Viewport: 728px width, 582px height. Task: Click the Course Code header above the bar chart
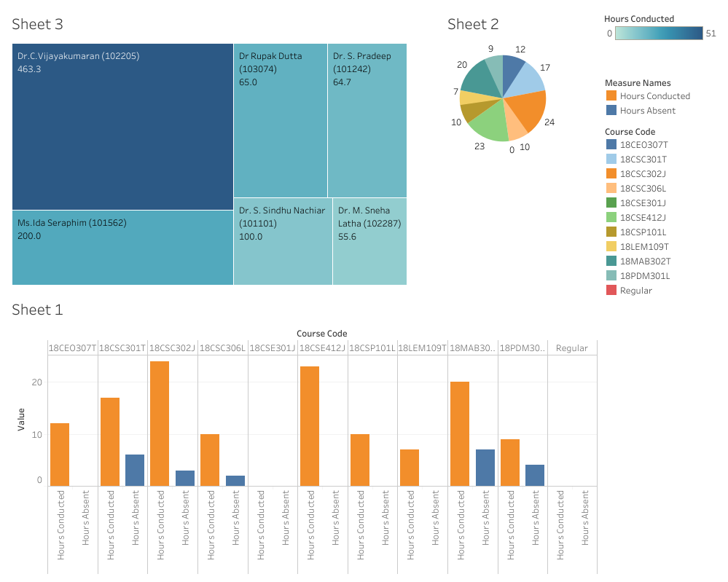[x=323, y=332]
